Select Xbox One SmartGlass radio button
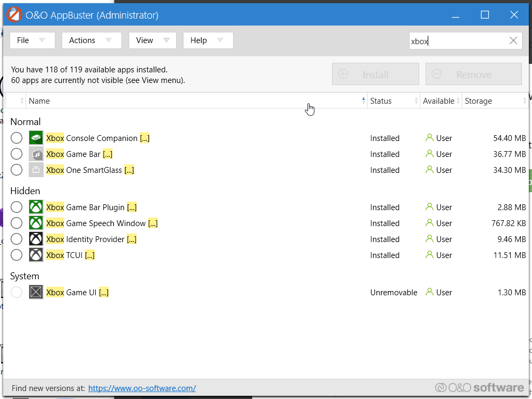This screenshot has width=532, height=399. pos(16,170)
